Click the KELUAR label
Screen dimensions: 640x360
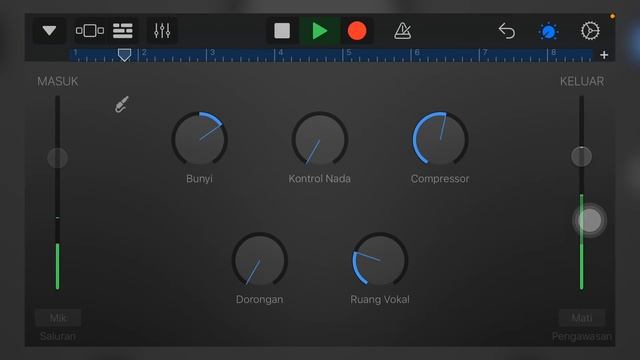(582, 81)
